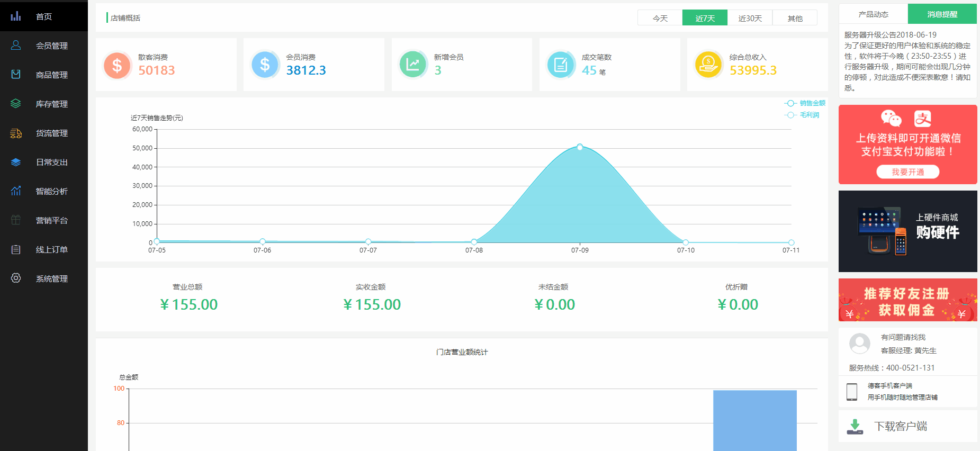Open the 下载客户端 link
Image resolution: width=980 pixels, height=451 pixels.
point(900,426)
